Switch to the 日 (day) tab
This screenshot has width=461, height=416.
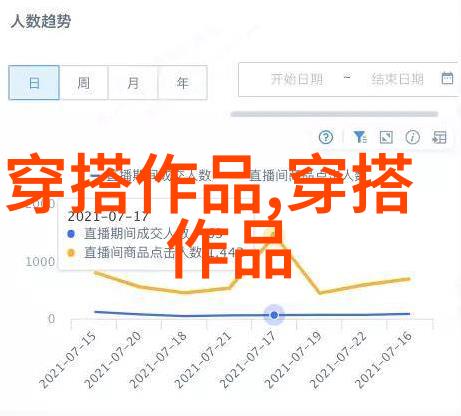point(34,83)
